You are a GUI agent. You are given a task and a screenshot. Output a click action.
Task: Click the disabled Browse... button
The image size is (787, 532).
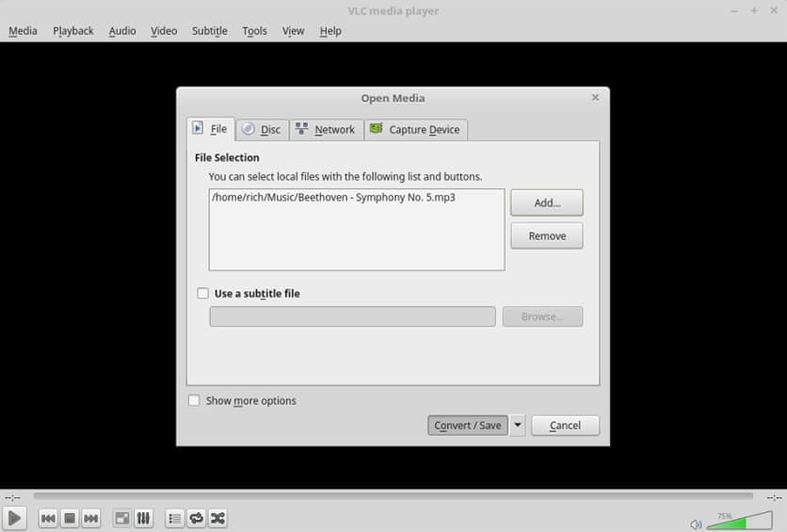[542, 316]
